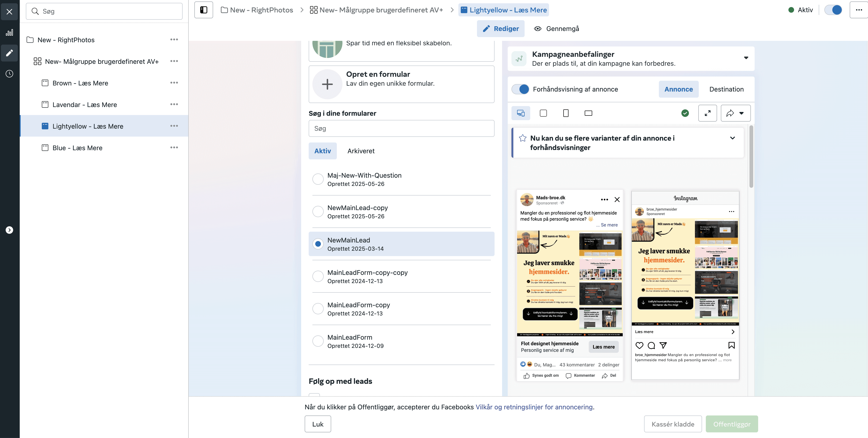Screen dimensions: 868x438
Task: Click the Kassér kladde button
Action: (x=673, y=424)
